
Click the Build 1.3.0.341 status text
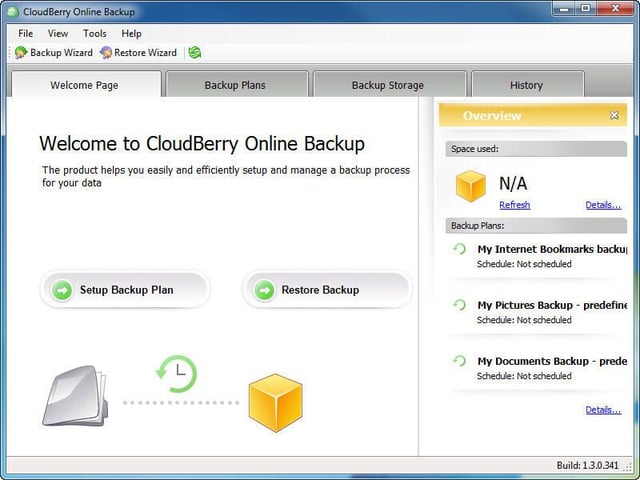(x=587, y=465)
